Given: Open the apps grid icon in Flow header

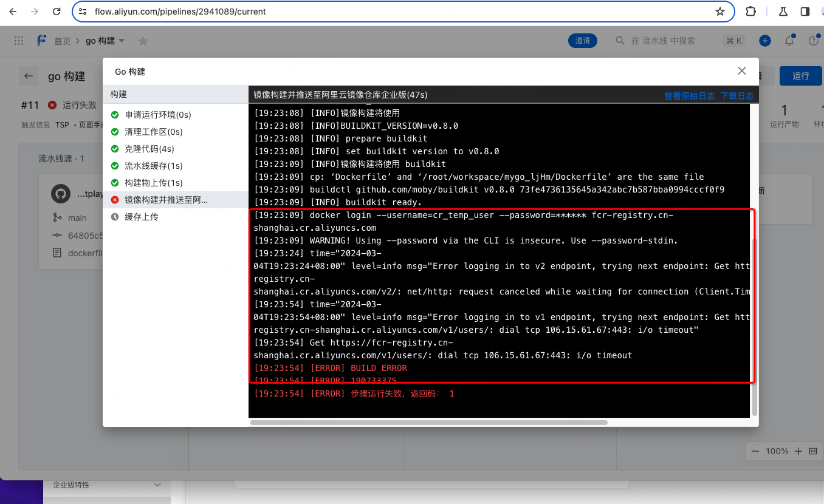Looking at the screenshot, I should (x=19, y=41).
